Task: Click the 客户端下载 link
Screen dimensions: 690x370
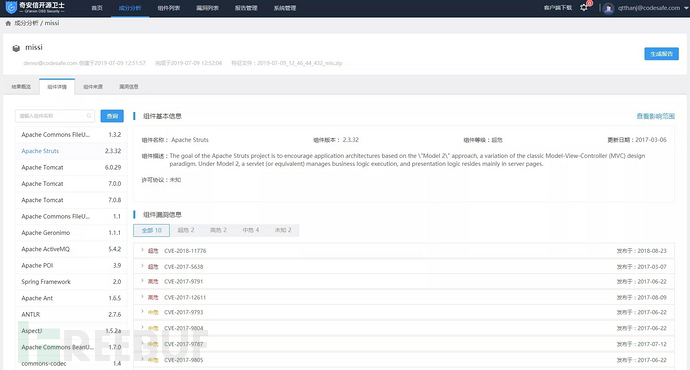Action: click(558, 8)
